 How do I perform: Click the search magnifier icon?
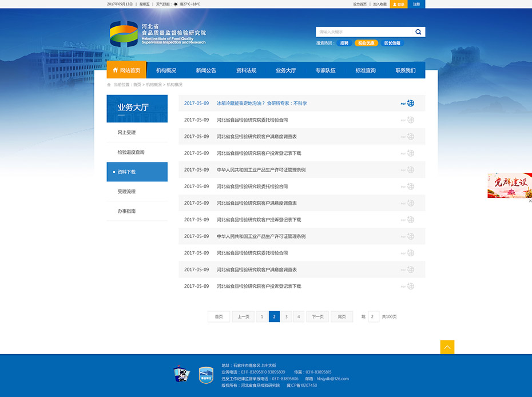point(418,32)
